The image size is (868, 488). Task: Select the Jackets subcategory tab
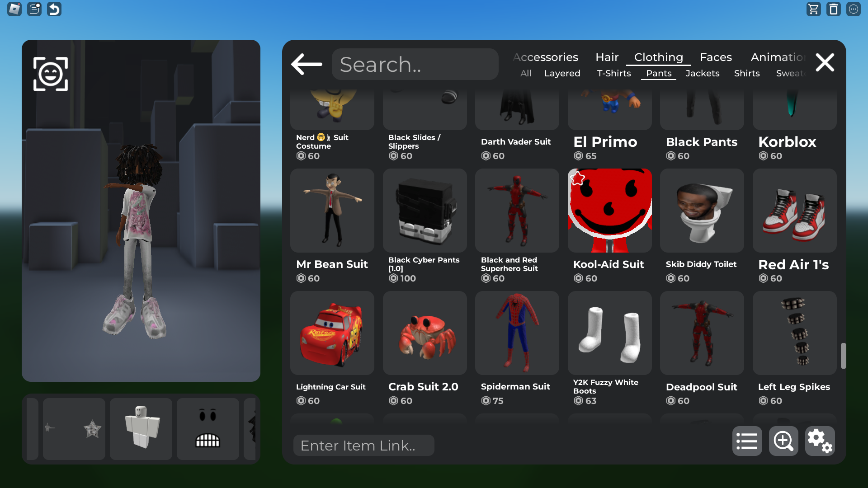702,73
